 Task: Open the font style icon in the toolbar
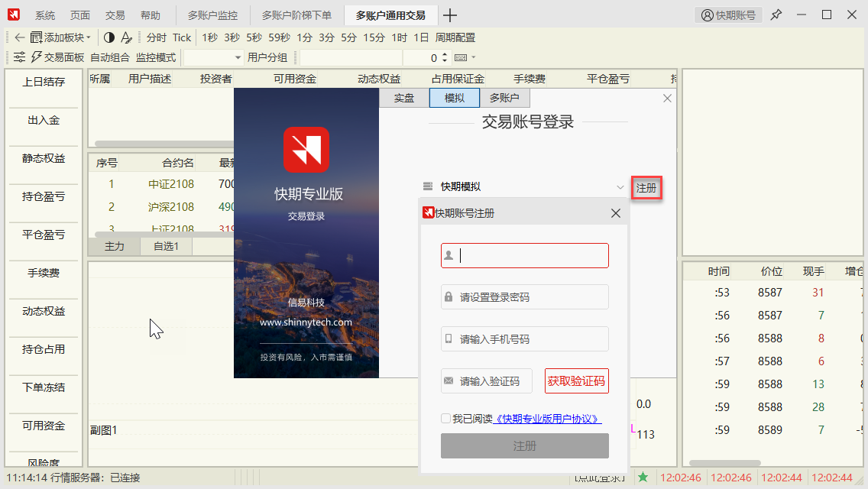(x=127, y=37)
